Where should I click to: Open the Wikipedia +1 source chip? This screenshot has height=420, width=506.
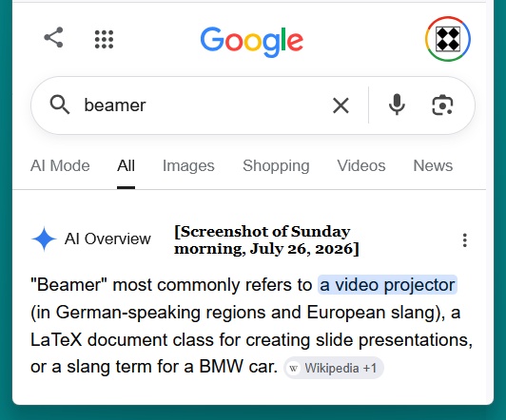click(x=334, y=368)
